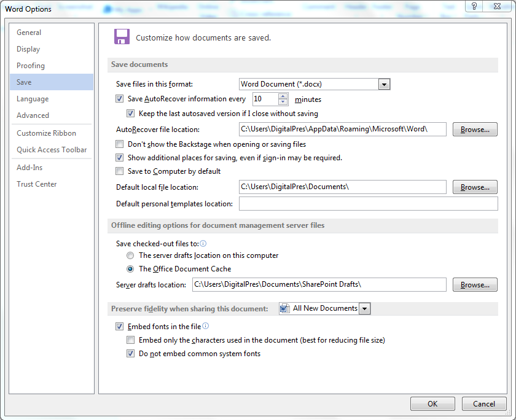The width and height of the screenshot is (516, 420).
Task: Click the floppy disk Save icon in header
Action: coord(122,36)
